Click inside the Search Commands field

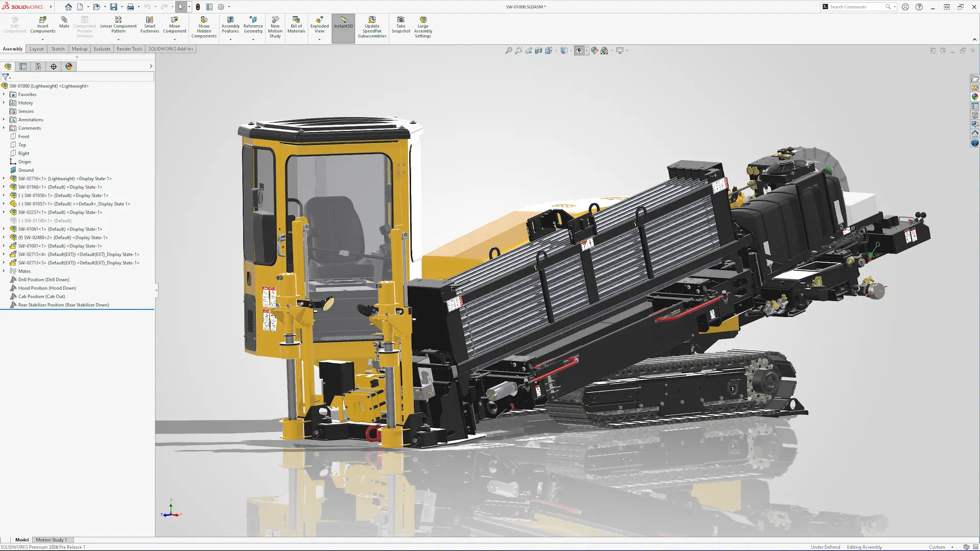(857, 7)
